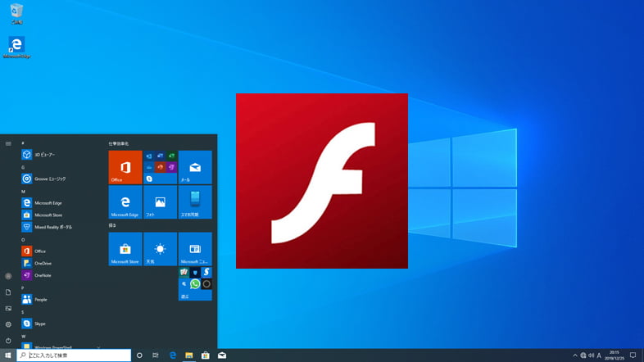Open Microsoft Store from the taskbar
This screenshot has height=362, width=644.
click(206, 355)
